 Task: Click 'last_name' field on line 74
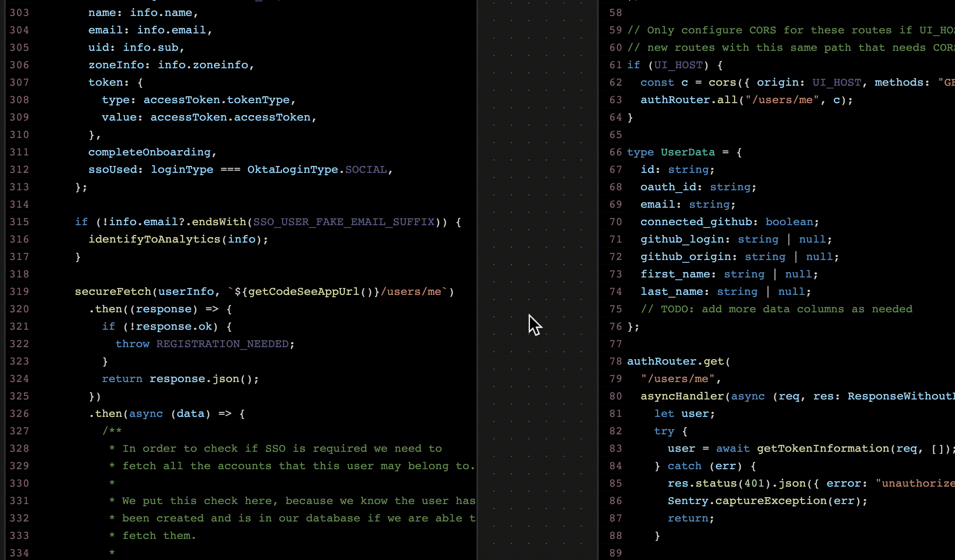pos(672,291)
